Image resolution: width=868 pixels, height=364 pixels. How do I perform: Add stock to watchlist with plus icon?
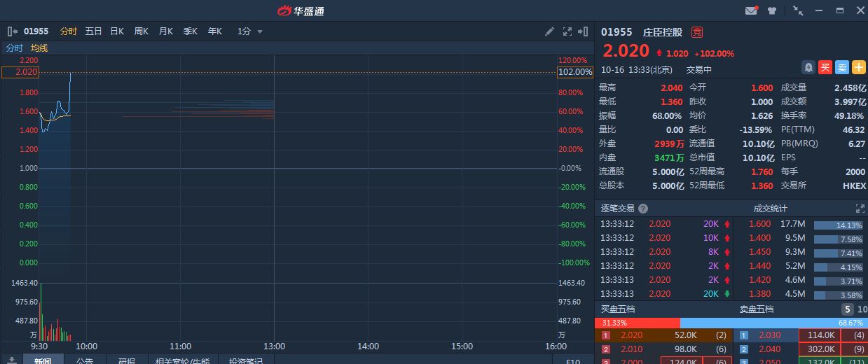[858, 67]
